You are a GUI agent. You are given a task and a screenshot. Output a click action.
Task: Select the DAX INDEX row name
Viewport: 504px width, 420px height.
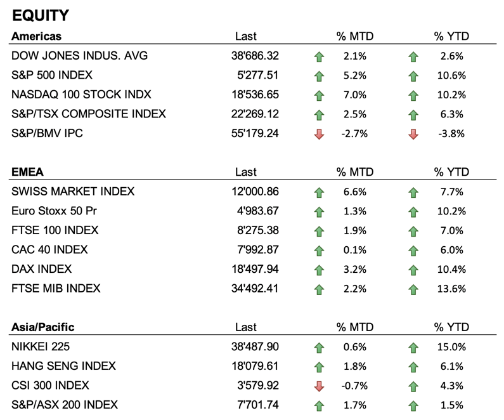pos(41,269)
